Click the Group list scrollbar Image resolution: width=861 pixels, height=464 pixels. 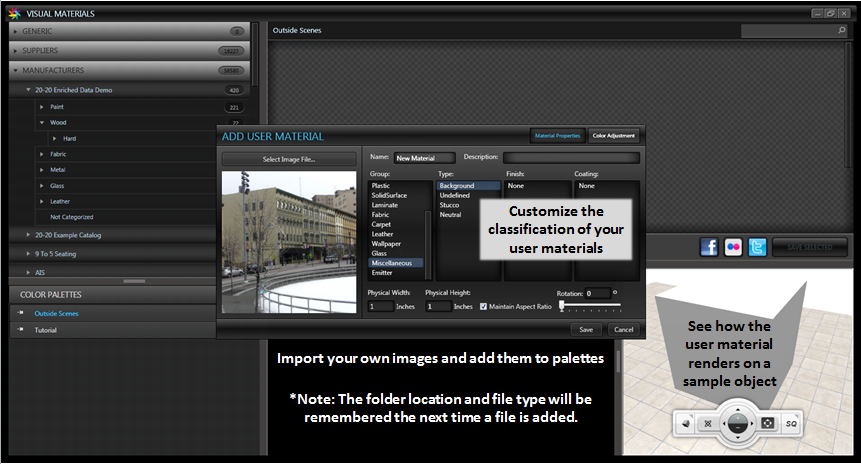428,244
